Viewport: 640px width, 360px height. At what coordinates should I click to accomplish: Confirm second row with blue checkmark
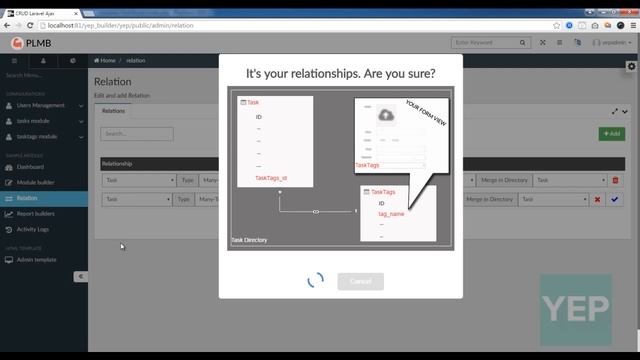pos(614,199)
